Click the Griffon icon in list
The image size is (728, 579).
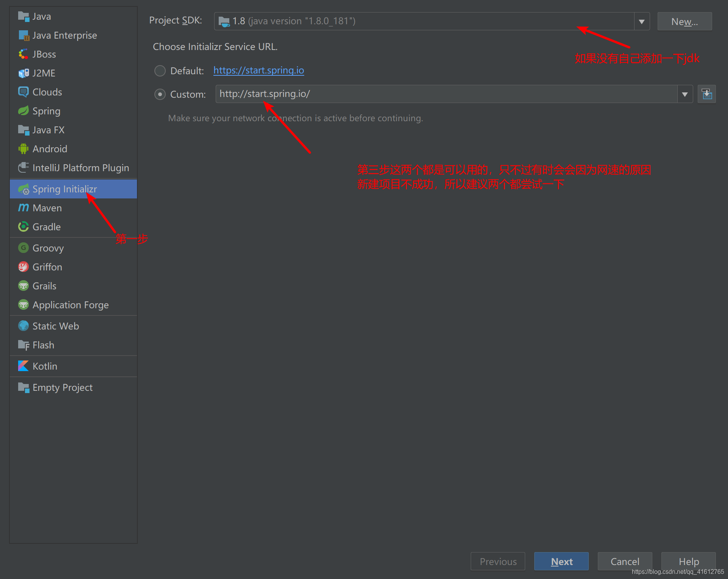[x=23, y=267]
